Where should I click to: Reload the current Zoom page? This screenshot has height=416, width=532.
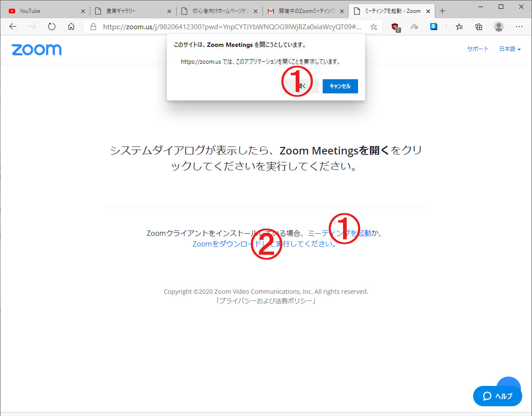[52, 27]
